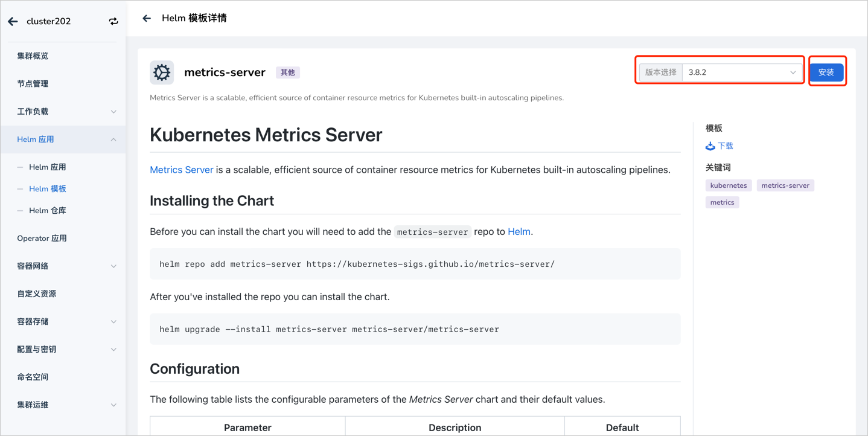Click the inline metrics-server code snippet
The width and height of the screenshot is (868, 436).
(x=433, y=232)
